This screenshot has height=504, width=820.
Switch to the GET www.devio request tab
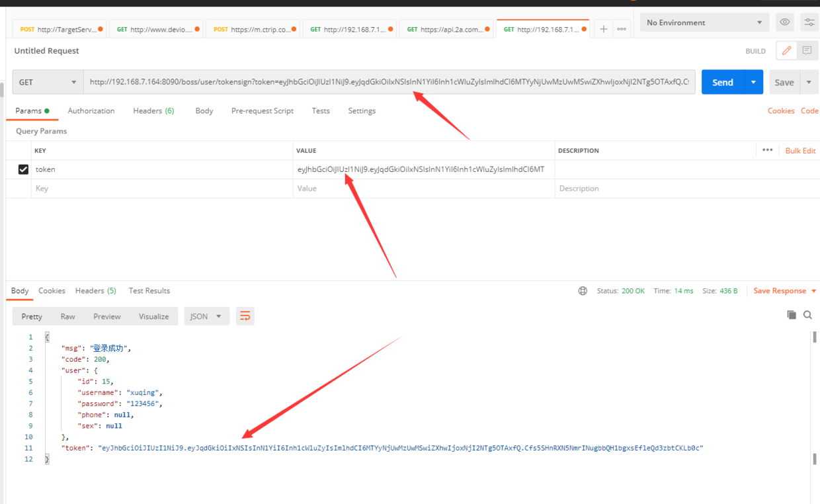[x=157, y=29]
